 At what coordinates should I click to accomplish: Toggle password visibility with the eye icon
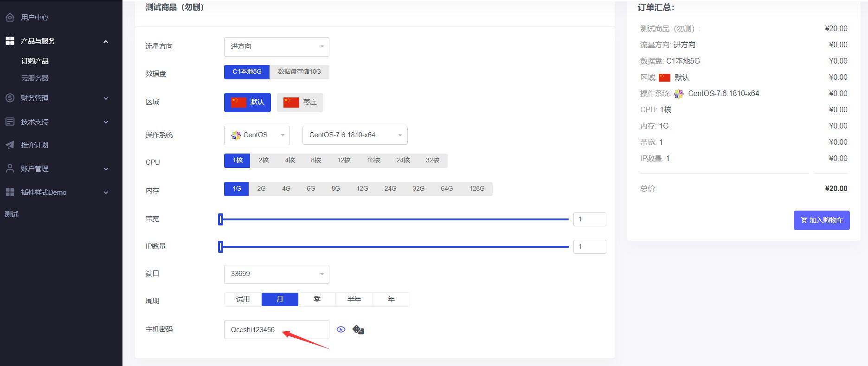[x=341, y=329]
